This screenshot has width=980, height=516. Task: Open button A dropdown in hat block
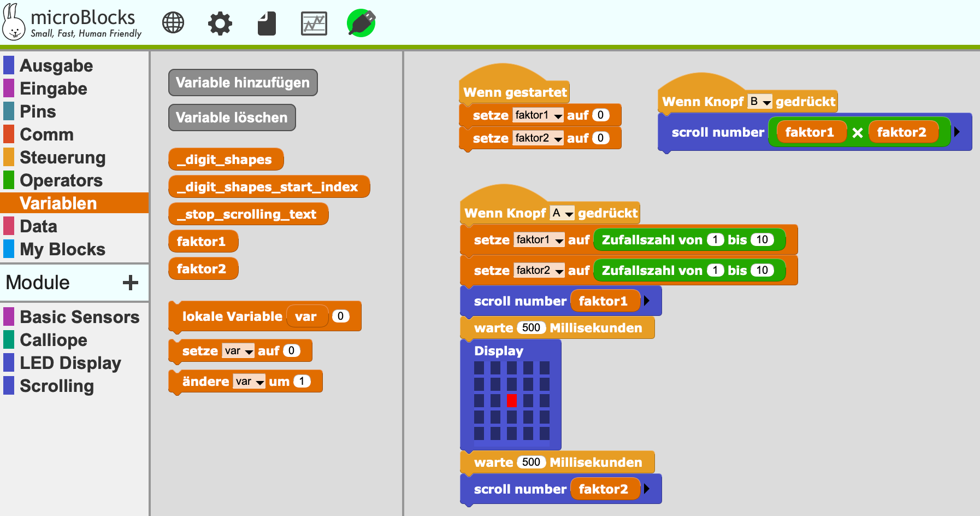click(x=562, y=213)
